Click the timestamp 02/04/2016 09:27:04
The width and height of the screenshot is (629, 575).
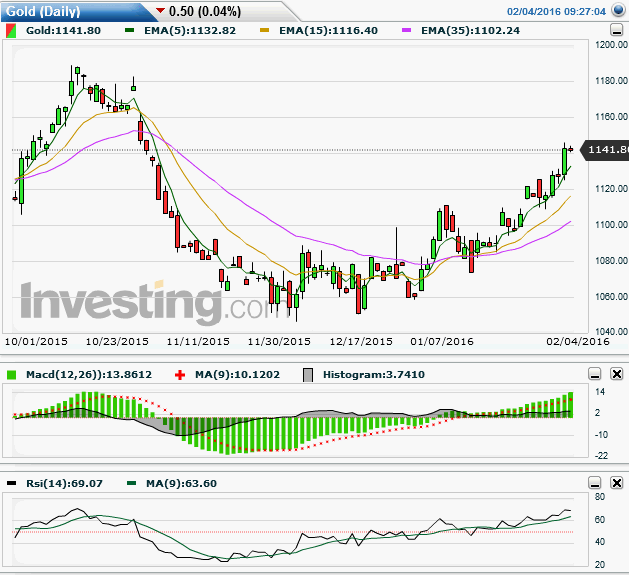(556, 11)
